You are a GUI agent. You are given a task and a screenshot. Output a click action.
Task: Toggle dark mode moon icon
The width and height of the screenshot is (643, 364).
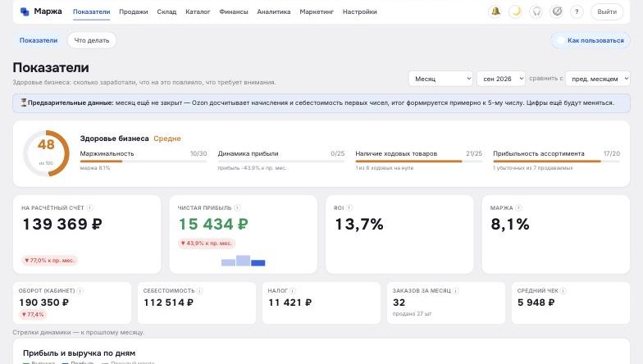(516, 11)
